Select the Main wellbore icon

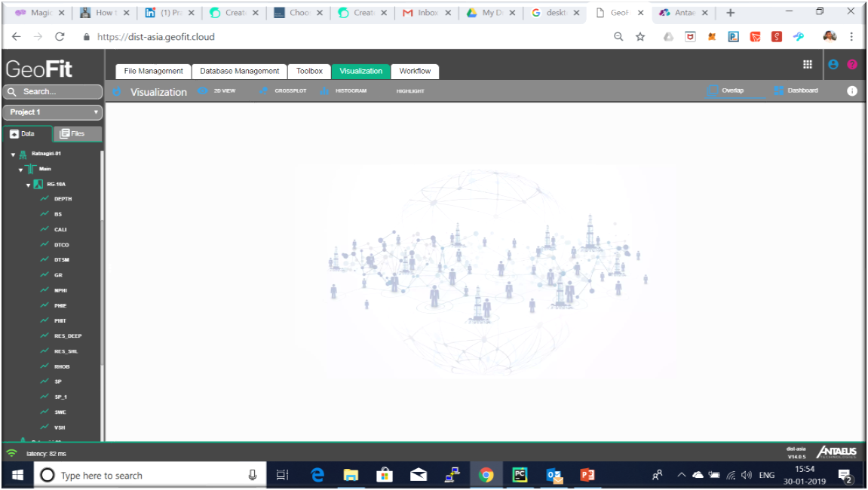[30, 169]
